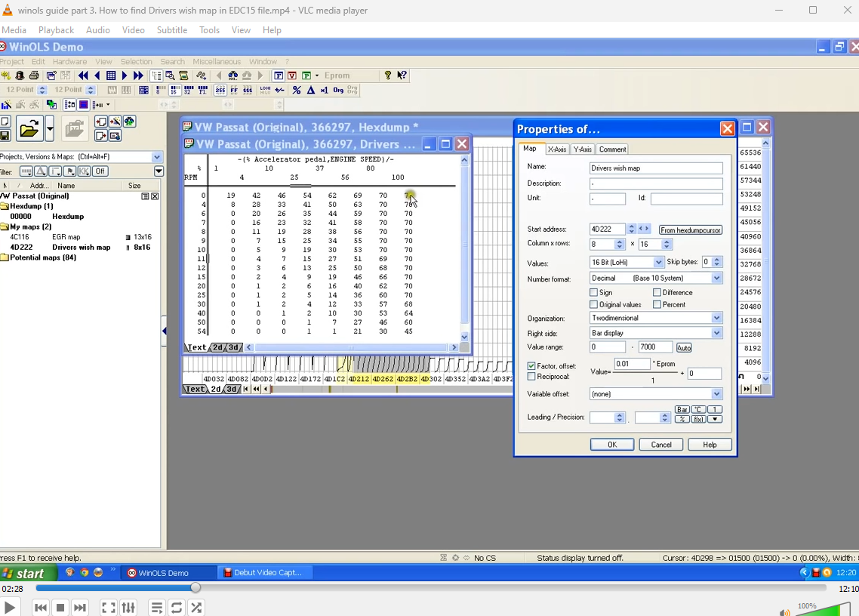The image size is (859, 616).
Task: Open Projects, Versions & Maps dropdown
Action: click(x=157, y=157)
